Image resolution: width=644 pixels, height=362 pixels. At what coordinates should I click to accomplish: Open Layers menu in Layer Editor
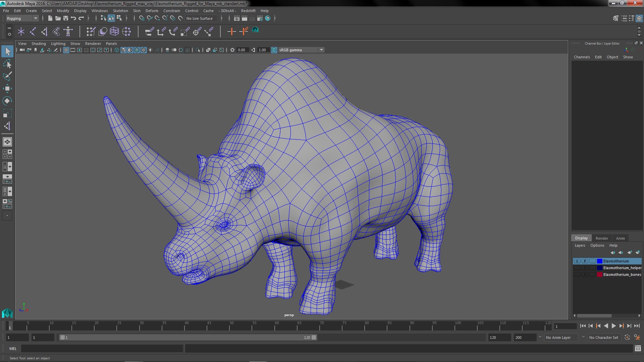coord(580,245)
